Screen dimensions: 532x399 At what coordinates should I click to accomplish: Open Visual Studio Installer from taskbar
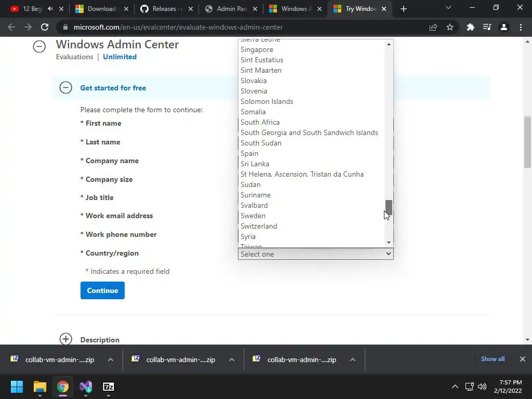click(x=86, y=387)
